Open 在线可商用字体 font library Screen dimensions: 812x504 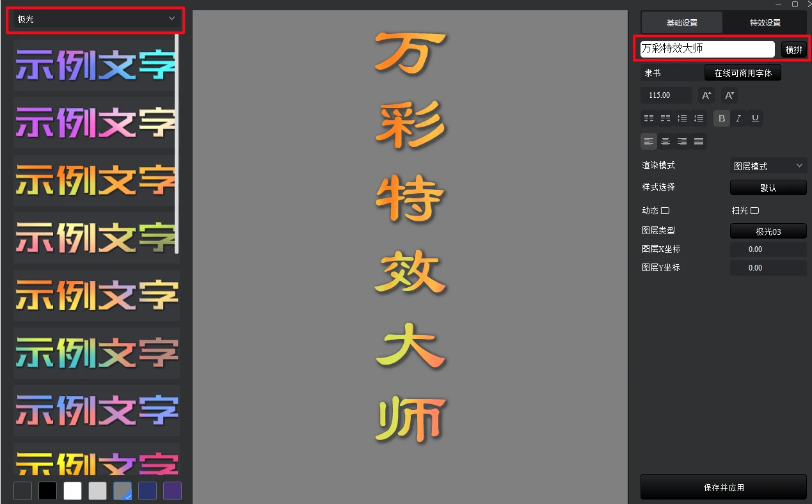pos(742,72)
